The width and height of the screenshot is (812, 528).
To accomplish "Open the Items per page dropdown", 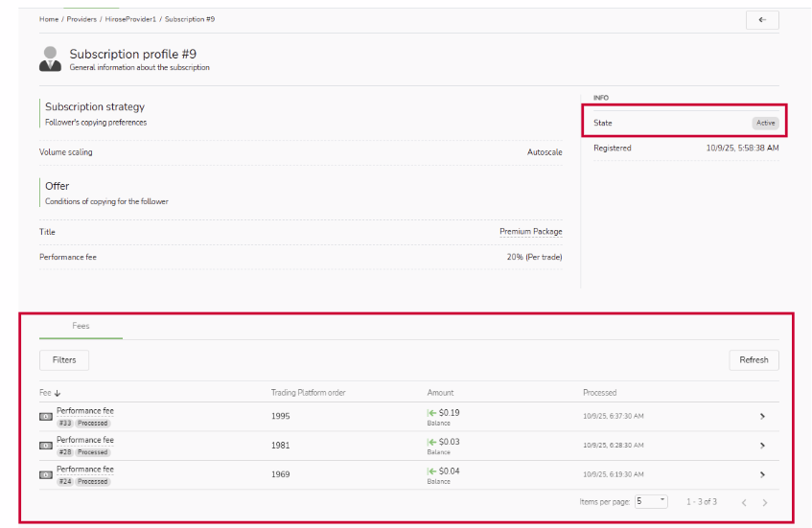I will [x=651, y=501].
